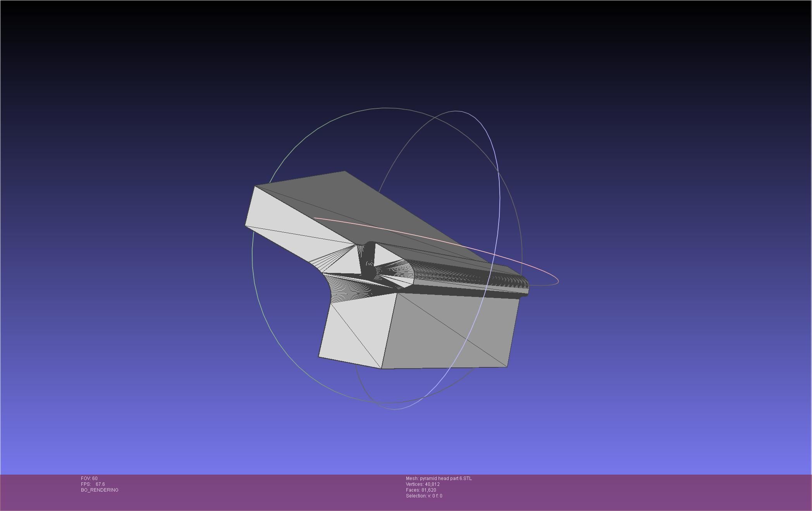Click the BO_RENDERING status label

coord(100,490)
